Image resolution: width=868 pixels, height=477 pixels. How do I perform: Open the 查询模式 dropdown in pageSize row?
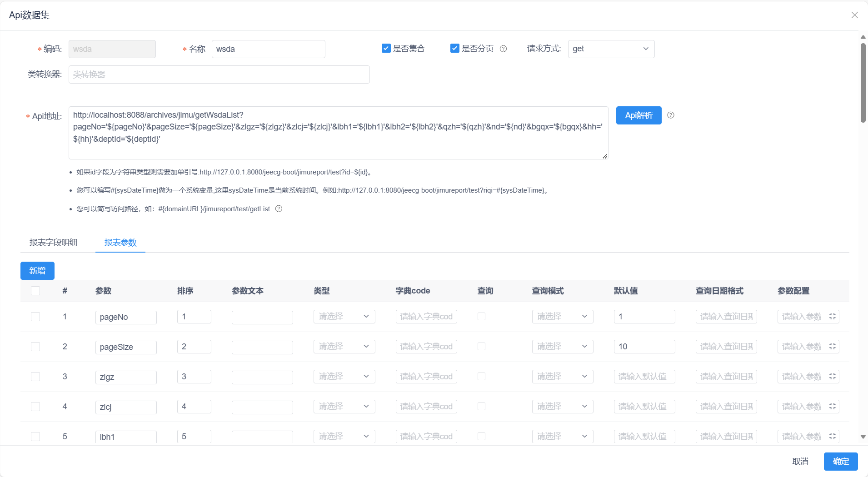[562, 346]
